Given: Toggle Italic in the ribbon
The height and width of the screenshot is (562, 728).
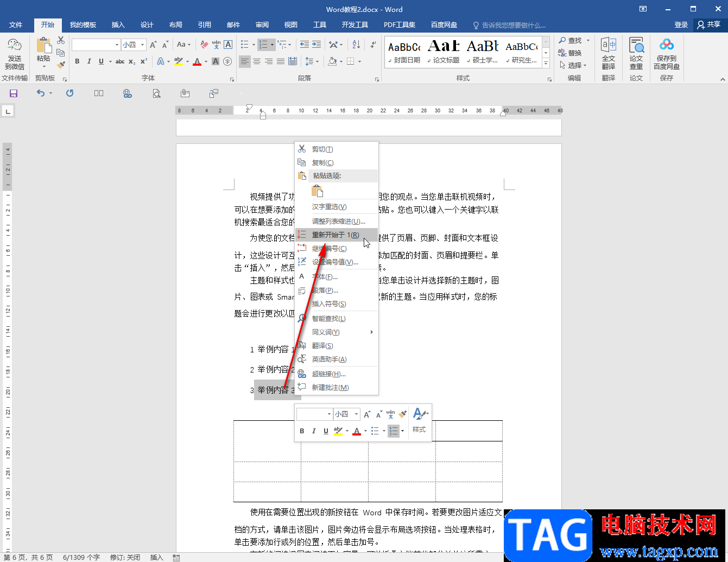Looking at the screenshot, I should coord(89,61).
